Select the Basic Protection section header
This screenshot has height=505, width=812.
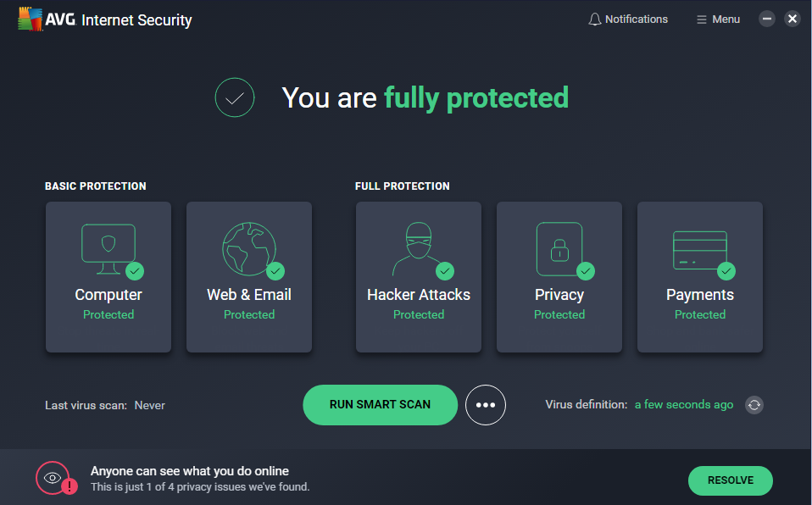pos(95,186)
